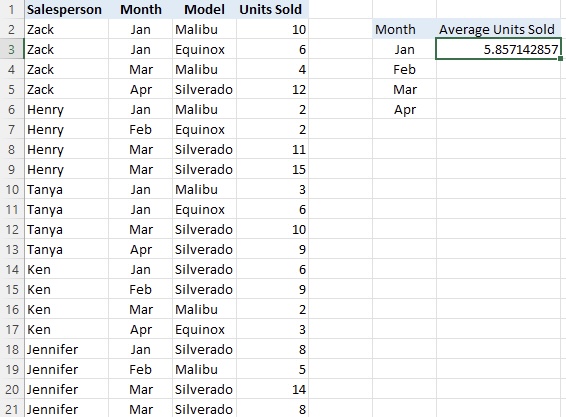This screenshot has width=566, height=417.
Task: Click the Month header in summary table
Action: [x=404, y=29]
